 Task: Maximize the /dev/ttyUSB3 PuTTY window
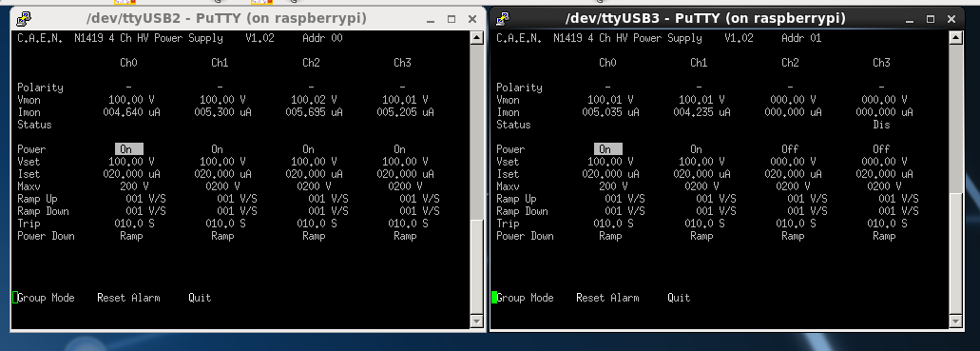pyautogui.click(x=930, y=19)
